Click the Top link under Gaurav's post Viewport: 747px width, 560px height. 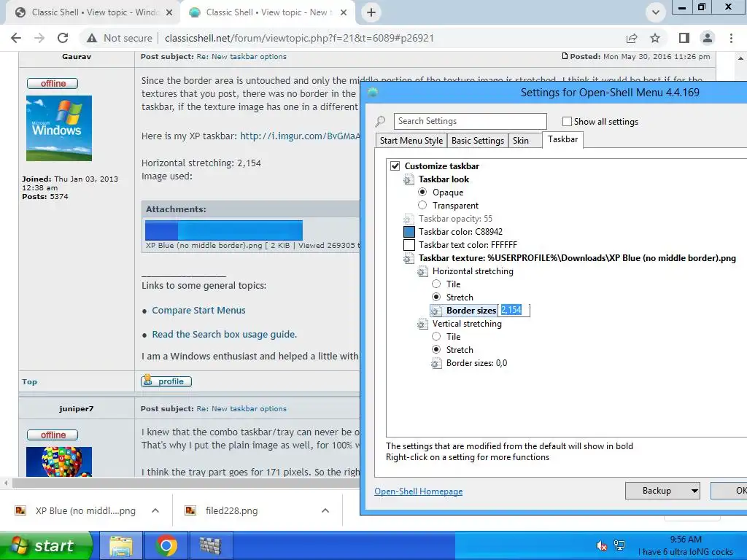pos(29,382)
